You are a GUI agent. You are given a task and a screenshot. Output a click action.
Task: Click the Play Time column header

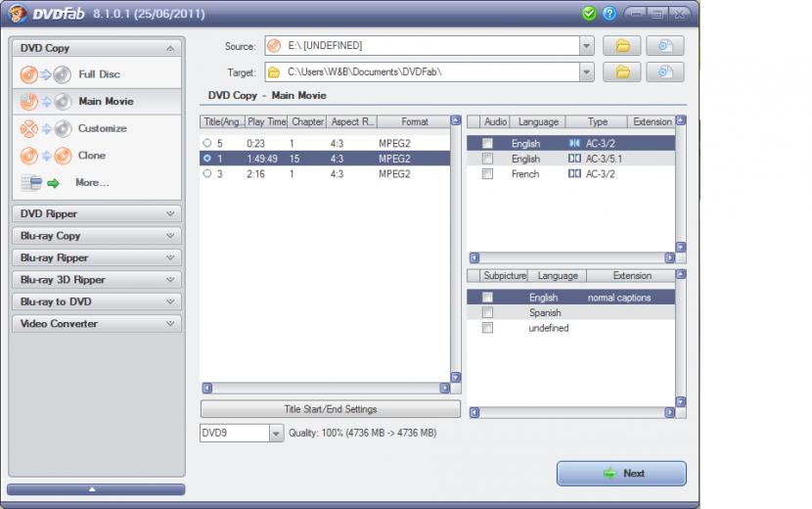[266, 121]
